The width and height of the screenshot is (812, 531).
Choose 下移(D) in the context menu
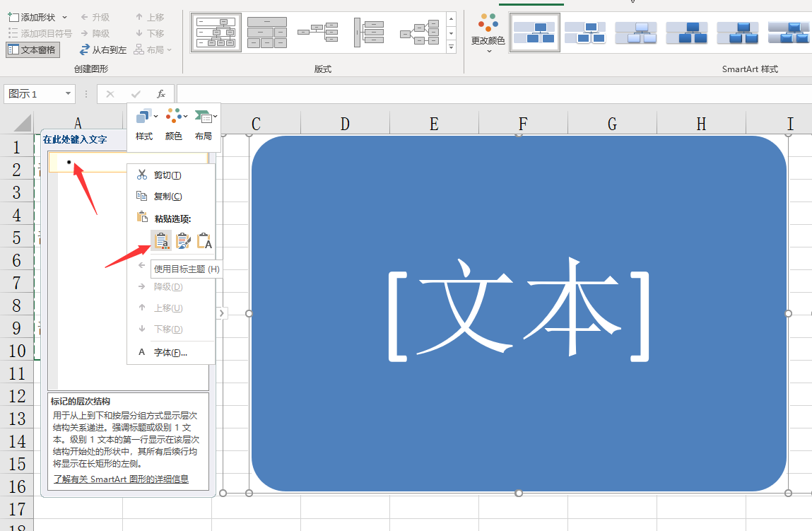click(171, 329)
